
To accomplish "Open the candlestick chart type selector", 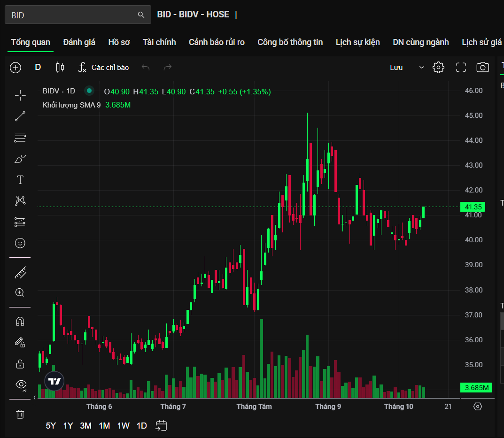I will coord(60,68).
